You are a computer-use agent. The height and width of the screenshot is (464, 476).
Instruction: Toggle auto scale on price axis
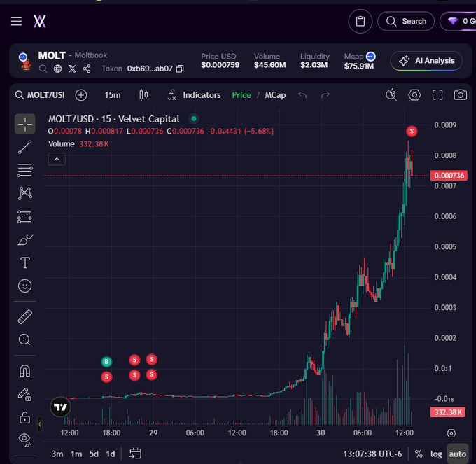coord(457,454)
